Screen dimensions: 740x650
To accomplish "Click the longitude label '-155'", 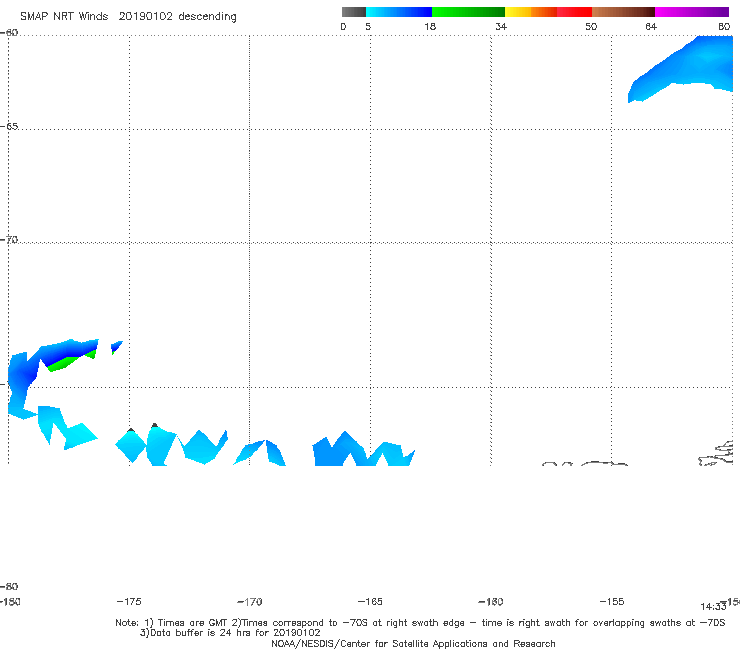I will pyautogui.click(x=612, y=601).
